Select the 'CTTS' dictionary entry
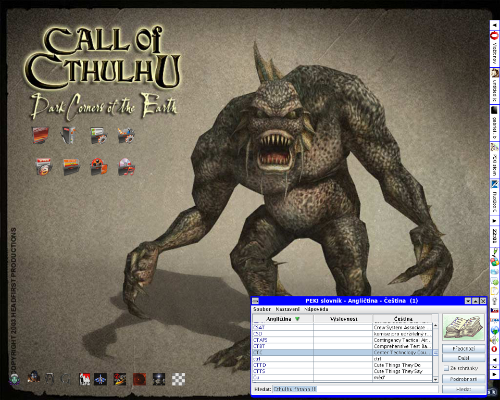Image resolution: width=500 pixels, height=400 pixels. click(x=342, y=371)
